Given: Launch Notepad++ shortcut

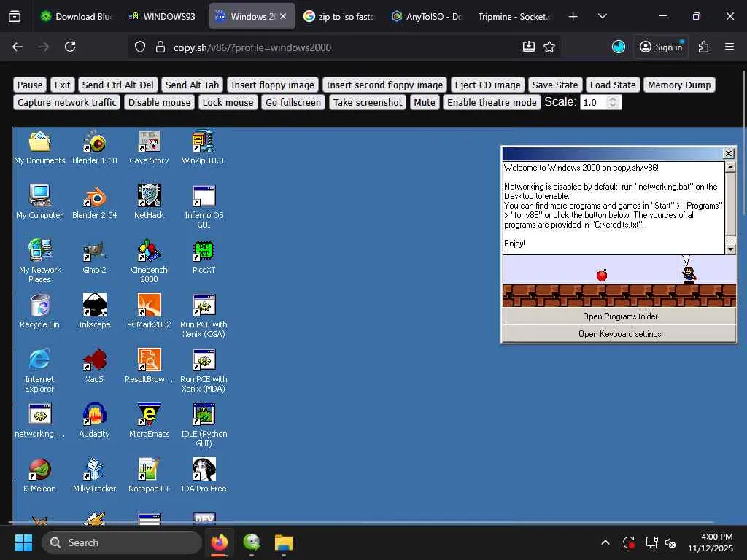Looking at the screenshot, I should [x=149, y=475].
